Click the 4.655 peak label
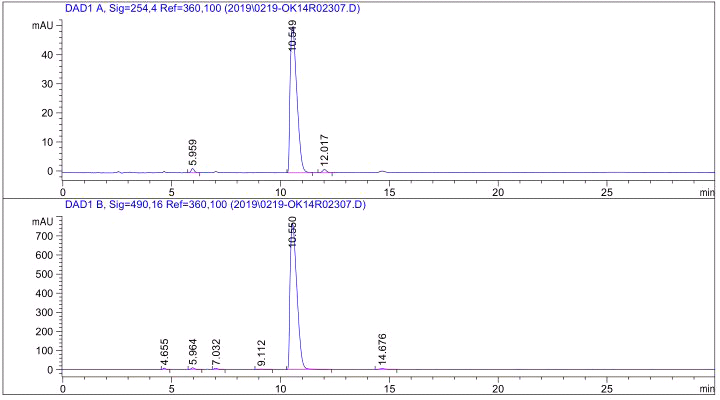The width and height of the screenshot is (720, 400). point(165,352)
